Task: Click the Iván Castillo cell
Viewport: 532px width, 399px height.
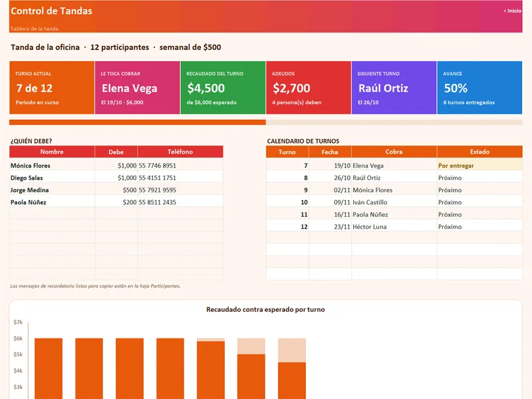Action: (x=394, y=202)
